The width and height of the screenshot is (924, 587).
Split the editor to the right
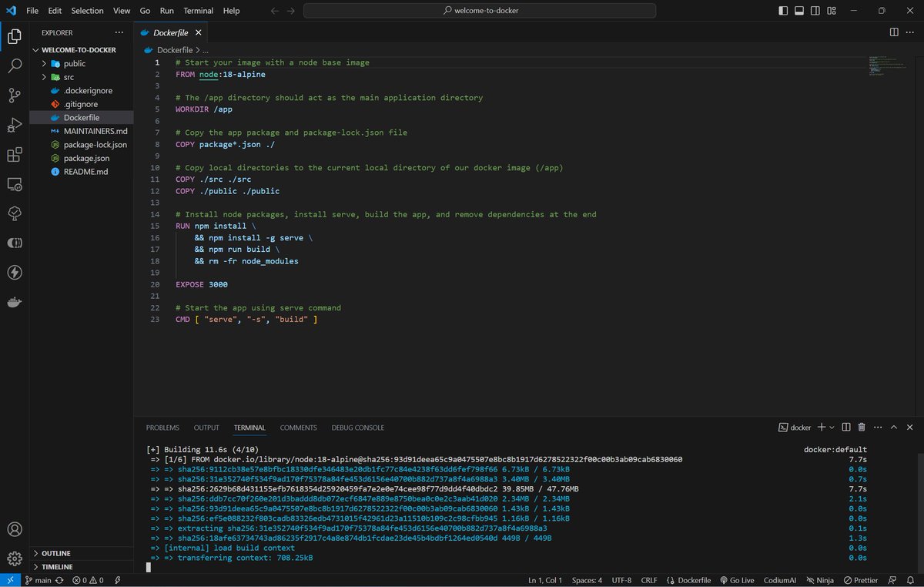[x=894, y=32]
